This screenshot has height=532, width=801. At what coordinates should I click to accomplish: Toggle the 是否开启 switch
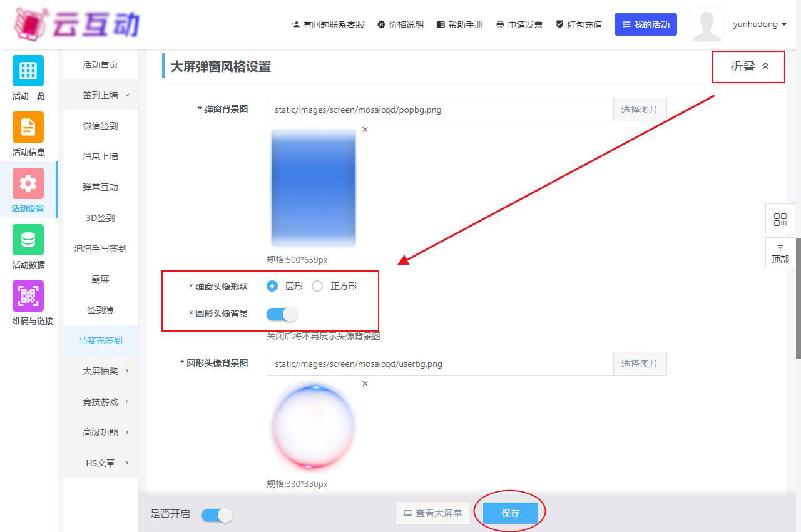coord(217,514)
